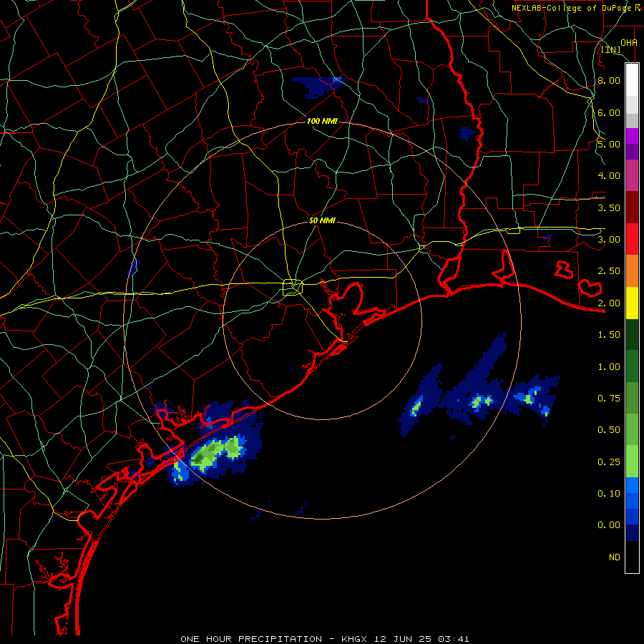Click the light green 0.25 inch legend swatch
This screenshot has width=644, height=644.
(x=632, y=462)
